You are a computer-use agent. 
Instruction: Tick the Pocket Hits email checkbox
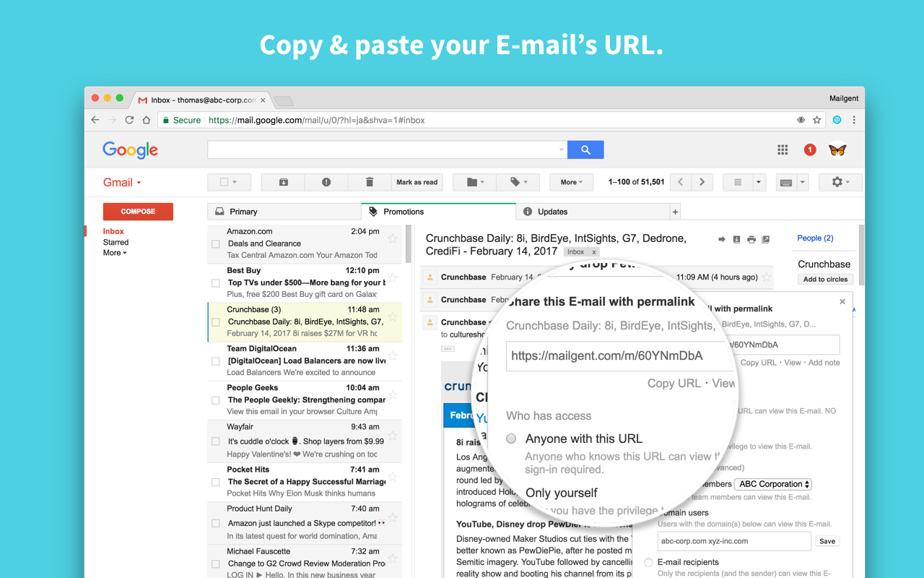215,482
